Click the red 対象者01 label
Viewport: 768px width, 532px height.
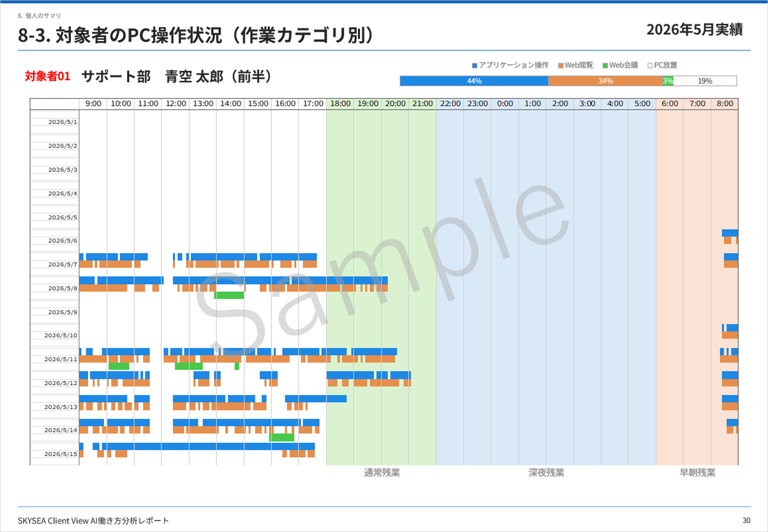point(48,76)
